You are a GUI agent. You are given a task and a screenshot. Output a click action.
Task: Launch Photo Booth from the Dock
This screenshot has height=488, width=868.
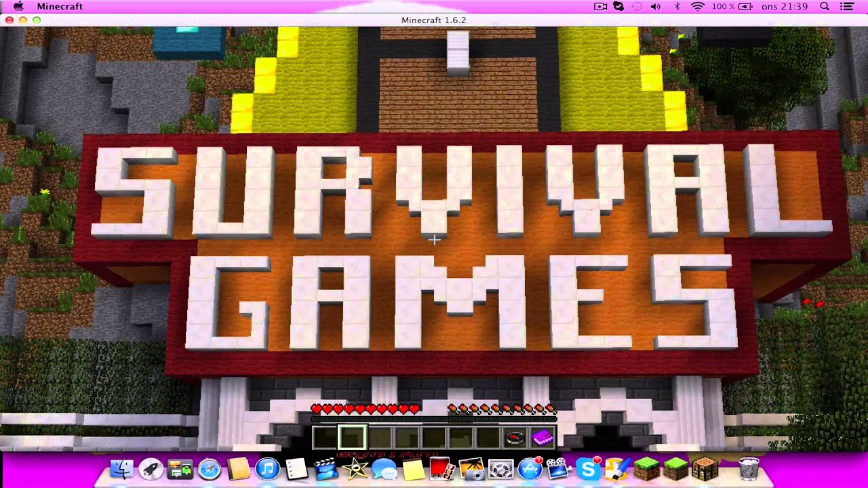[x=442, y=469]
